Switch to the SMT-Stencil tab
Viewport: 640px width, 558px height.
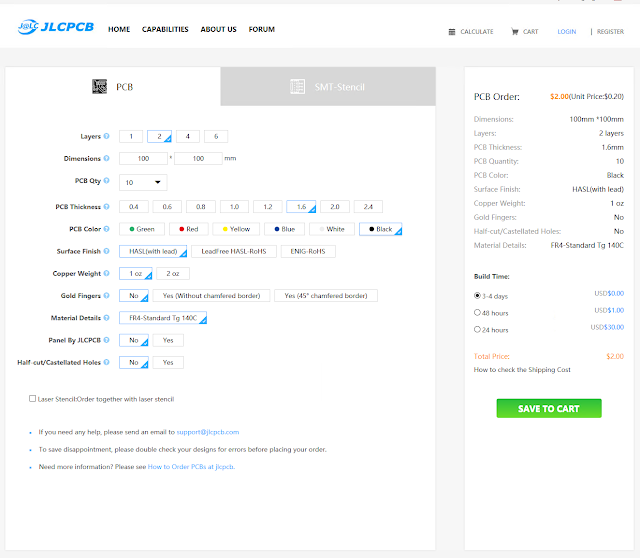(328, 87)
